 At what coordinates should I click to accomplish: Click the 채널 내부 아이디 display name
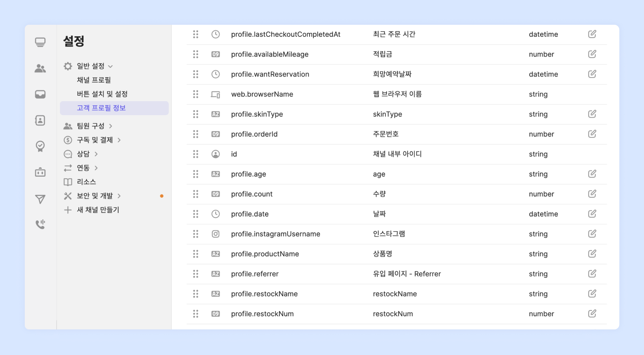(397, 154)
